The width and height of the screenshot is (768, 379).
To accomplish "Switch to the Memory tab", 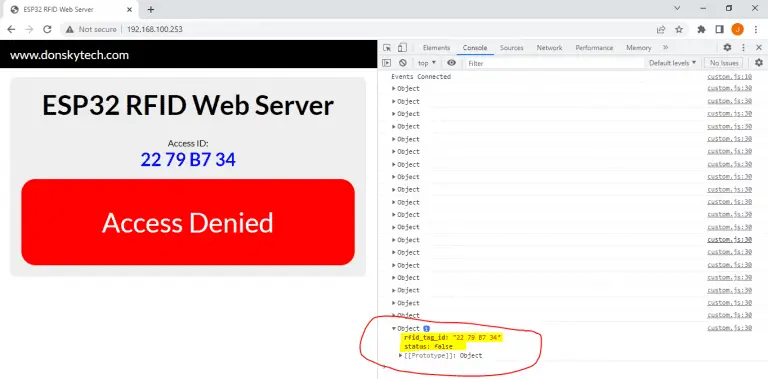I will tap(639, 47).
